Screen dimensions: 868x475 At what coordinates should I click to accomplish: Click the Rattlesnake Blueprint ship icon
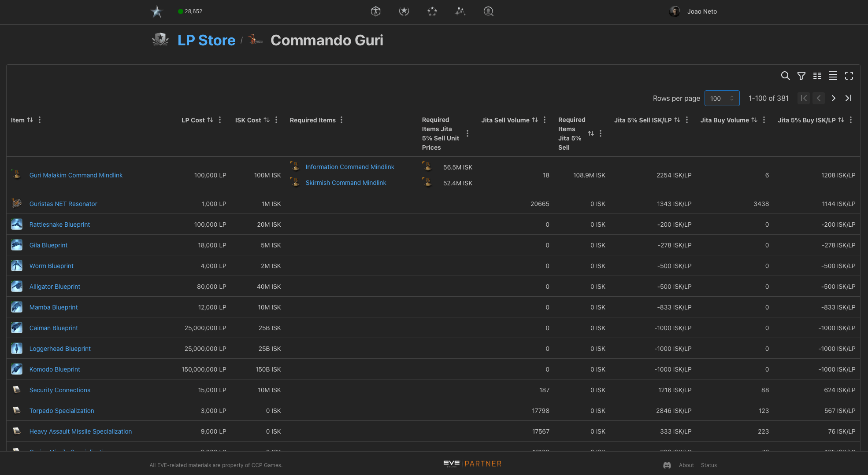(x=17, y=224)
